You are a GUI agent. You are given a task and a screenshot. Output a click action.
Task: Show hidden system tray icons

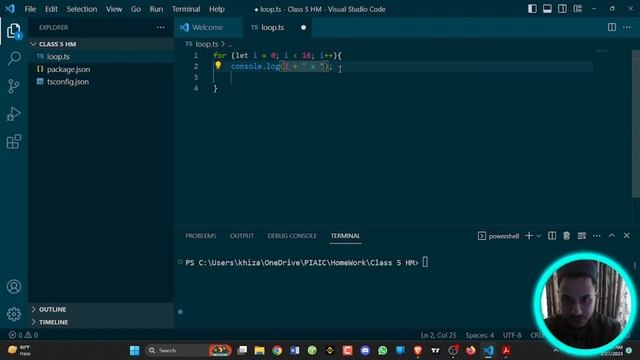click(555, 350)
